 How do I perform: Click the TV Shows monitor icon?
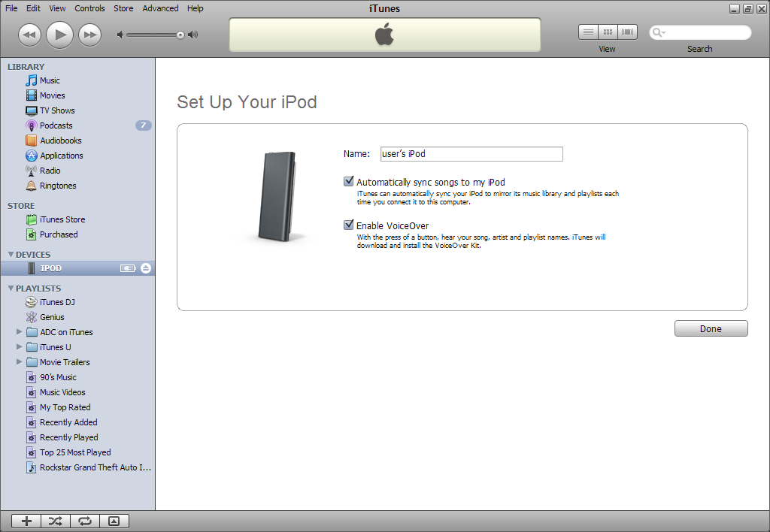[32, 110]
